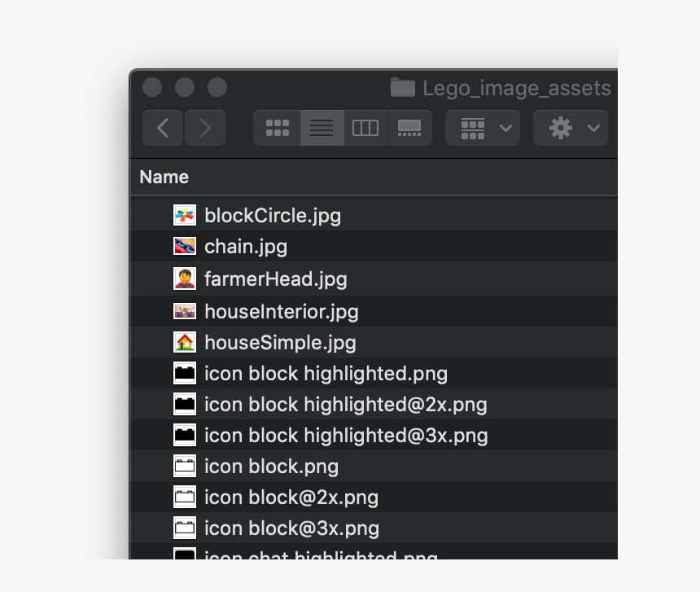Open houseInterior.jpg from the list

pyautogui.click(x=279, y=311)
